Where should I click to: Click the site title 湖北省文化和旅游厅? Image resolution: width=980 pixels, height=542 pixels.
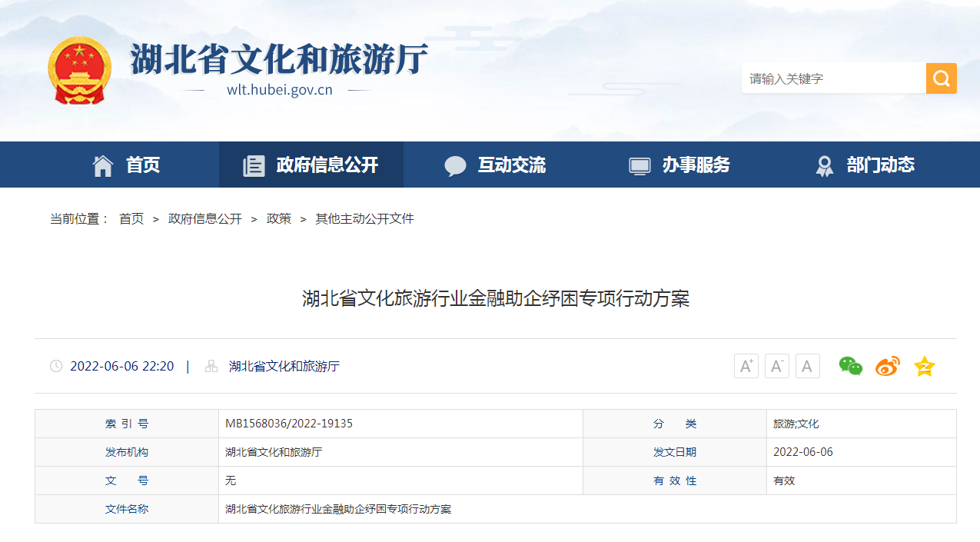pos(279,59)
